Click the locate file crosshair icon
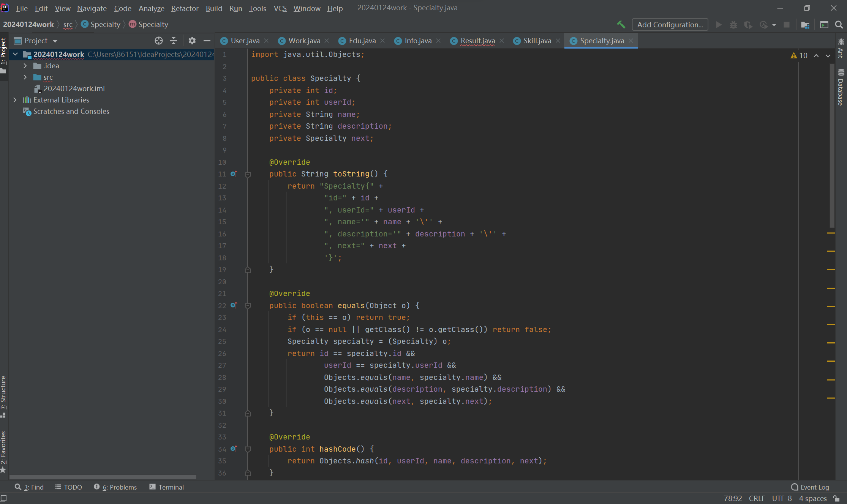This screenshot has width=847, height=504. [159, 41]
